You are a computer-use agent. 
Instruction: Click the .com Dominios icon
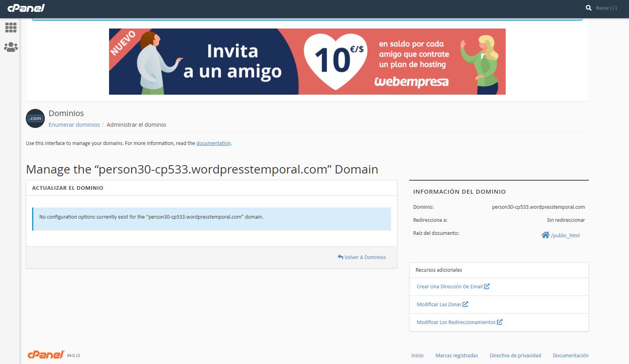tap(35, 118)
